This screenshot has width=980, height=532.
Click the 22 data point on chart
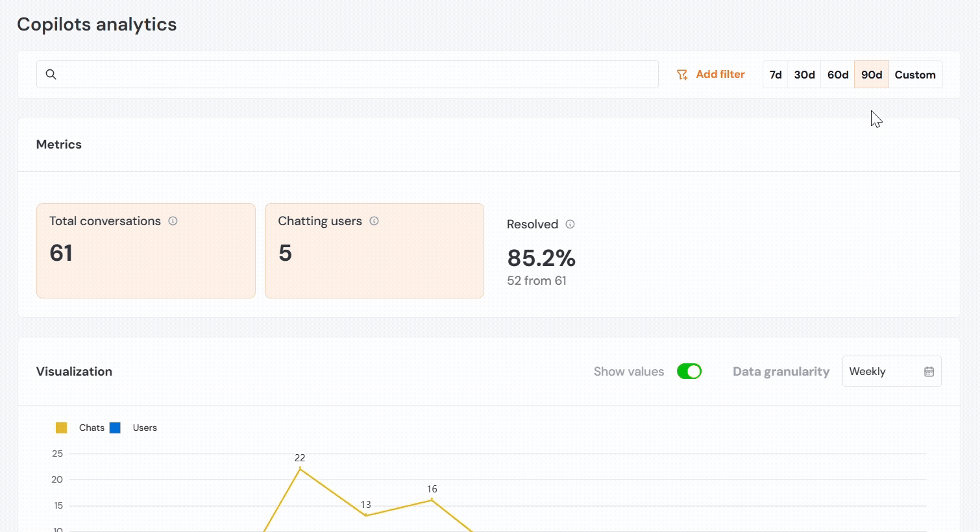click(x=300, y=468)
